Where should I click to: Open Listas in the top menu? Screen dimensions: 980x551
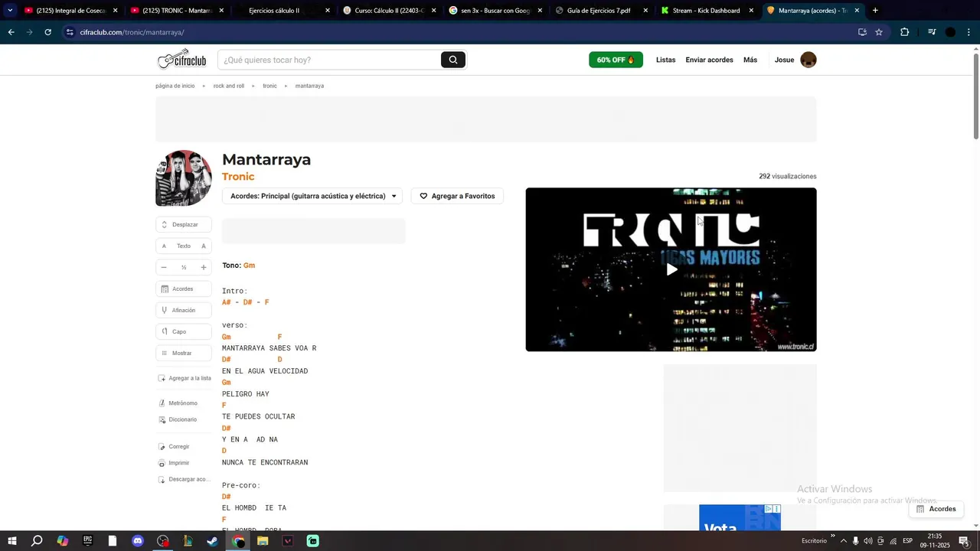click(665, 60)
